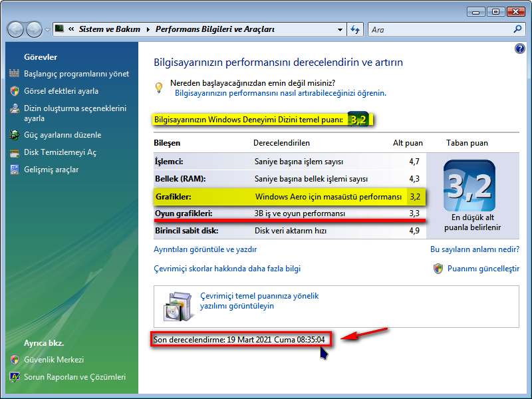The image size is (532, 399).
Task: Click the 3,3 Oyun grafikleri subscore
Action: pyautogui.click(x=414, y=213)
